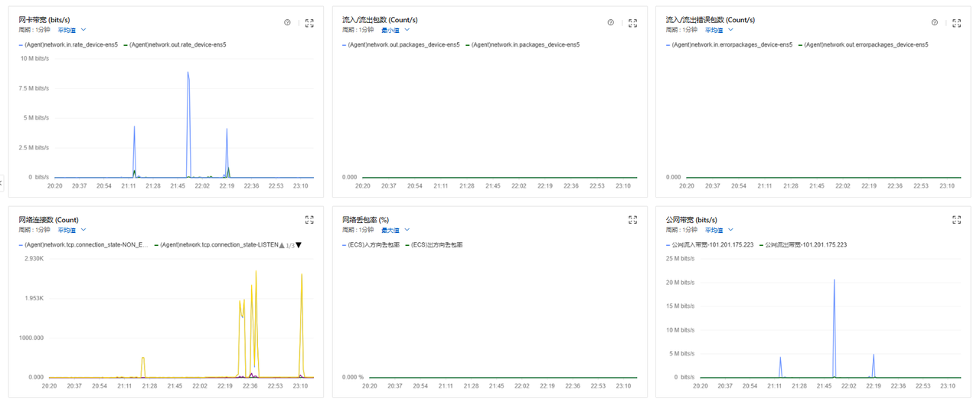Click the 1.953K axis label in 网络连接数

click(x=34, y=298)
